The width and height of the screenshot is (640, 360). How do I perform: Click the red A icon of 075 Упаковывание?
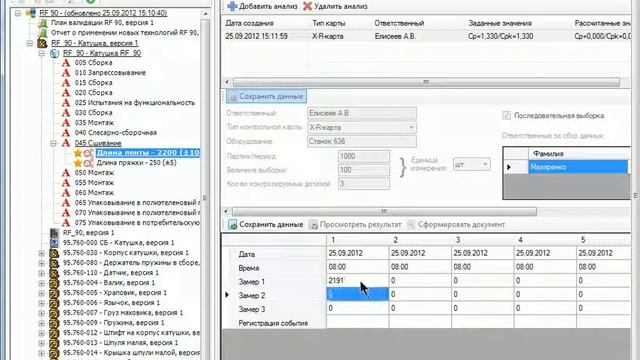66,222
